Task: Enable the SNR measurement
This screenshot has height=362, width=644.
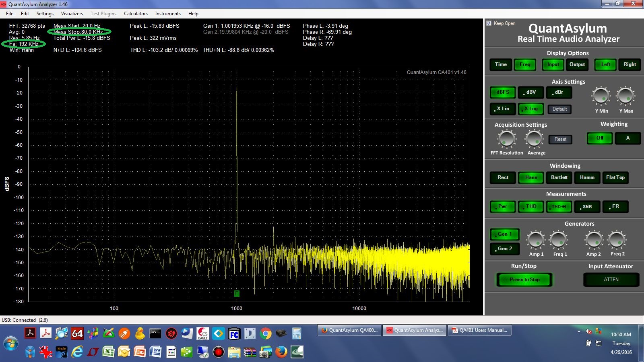Action: coord(587,207)
